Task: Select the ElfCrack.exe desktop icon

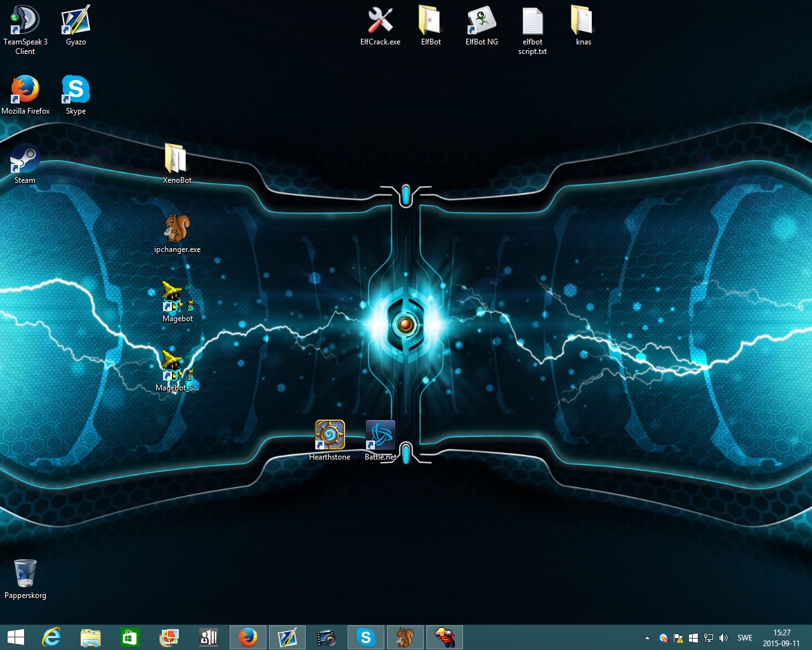Action: point(381,25)
